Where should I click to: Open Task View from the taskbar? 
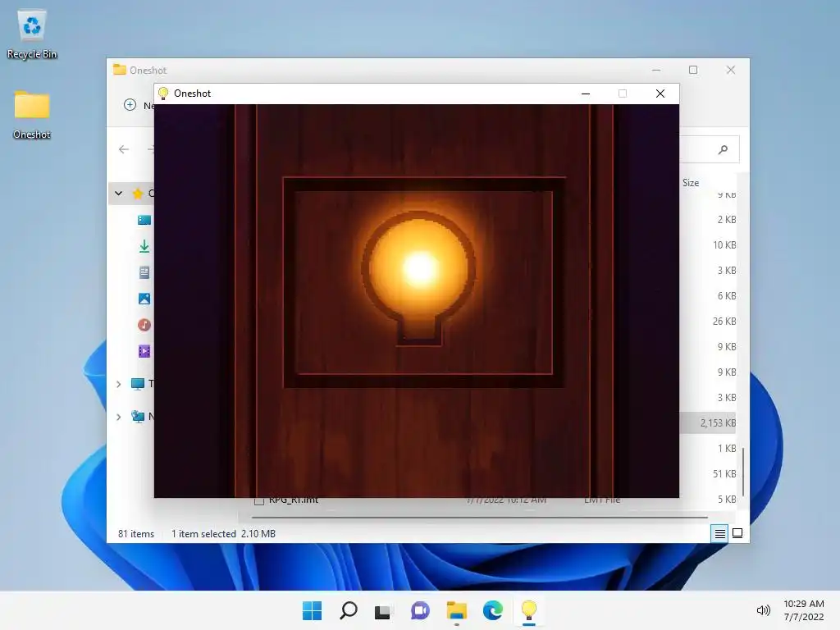384,610
